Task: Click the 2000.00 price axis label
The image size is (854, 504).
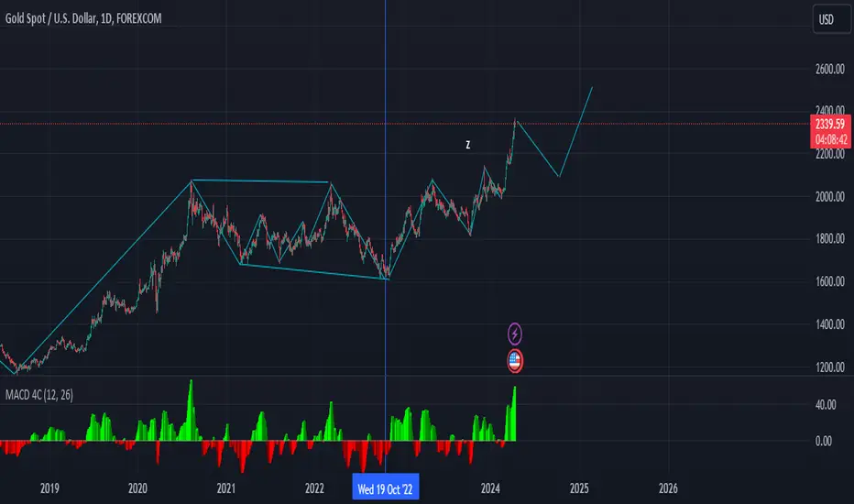Action: pyautogui.click(x=830, y=197)
